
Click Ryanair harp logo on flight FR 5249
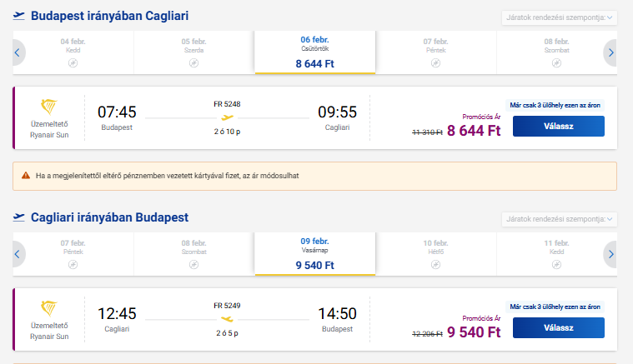(49, 308)
